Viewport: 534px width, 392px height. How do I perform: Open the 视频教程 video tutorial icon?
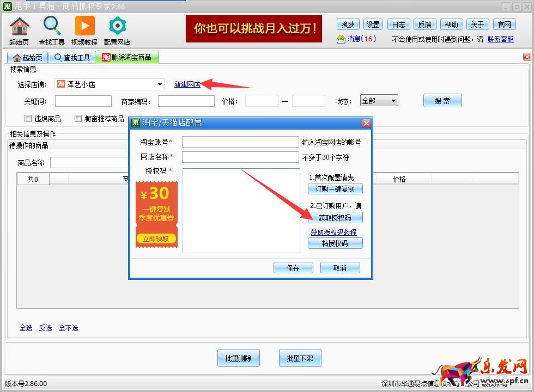(x=84, y=27)
